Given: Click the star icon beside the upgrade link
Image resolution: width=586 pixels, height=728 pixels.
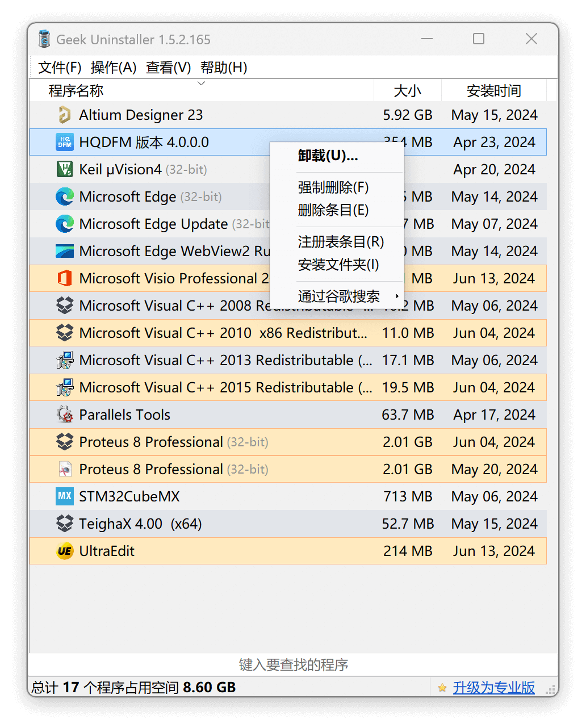Looking at the screenshot, I should (442, 687).
